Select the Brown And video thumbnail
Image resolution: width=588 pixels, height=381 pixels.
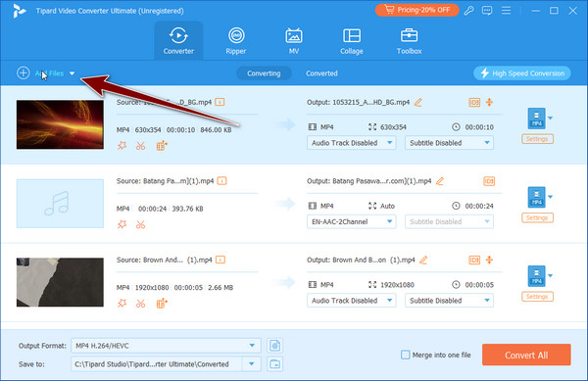pyautogui.click(x=60, y=282)
